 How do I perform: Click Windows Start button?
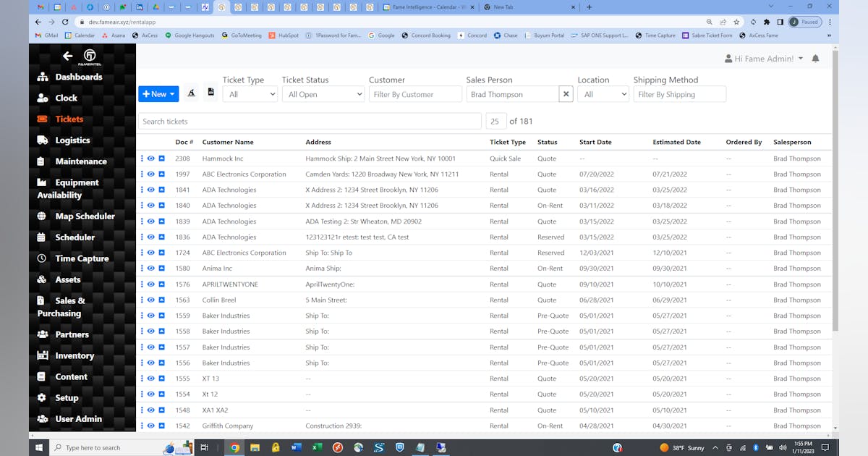click(x=39, y=447)
